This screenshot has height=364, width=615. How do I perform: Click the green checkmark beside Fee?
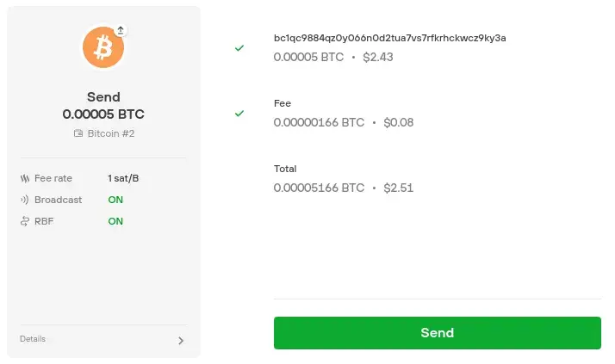239,114
